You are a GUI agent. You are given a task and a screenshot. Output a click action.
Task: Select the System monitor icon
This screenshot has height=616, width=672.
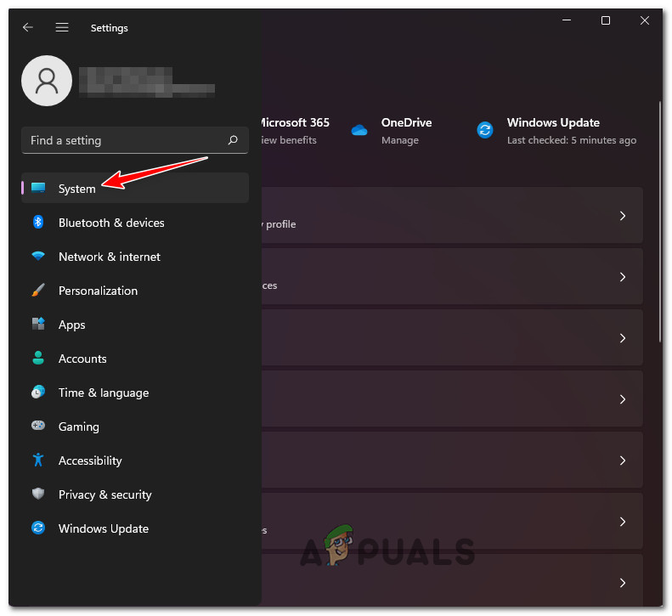(38, 188)
